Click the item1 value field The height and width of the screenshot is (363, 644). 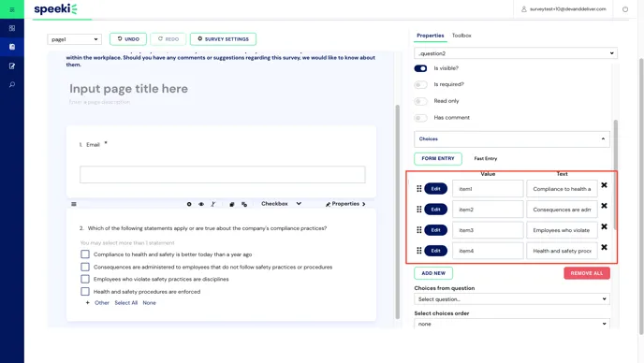(x=488, y=189)
